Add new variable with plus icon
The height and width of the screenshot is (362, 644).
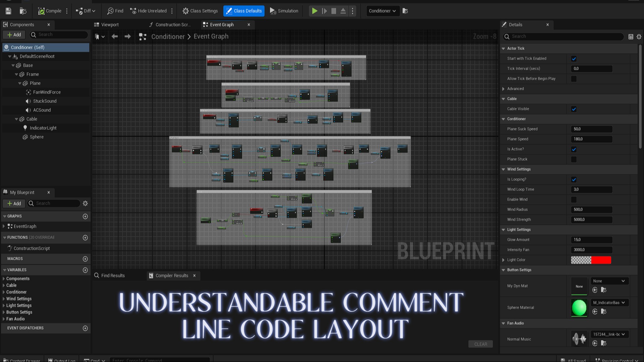(x=85, y=270)
